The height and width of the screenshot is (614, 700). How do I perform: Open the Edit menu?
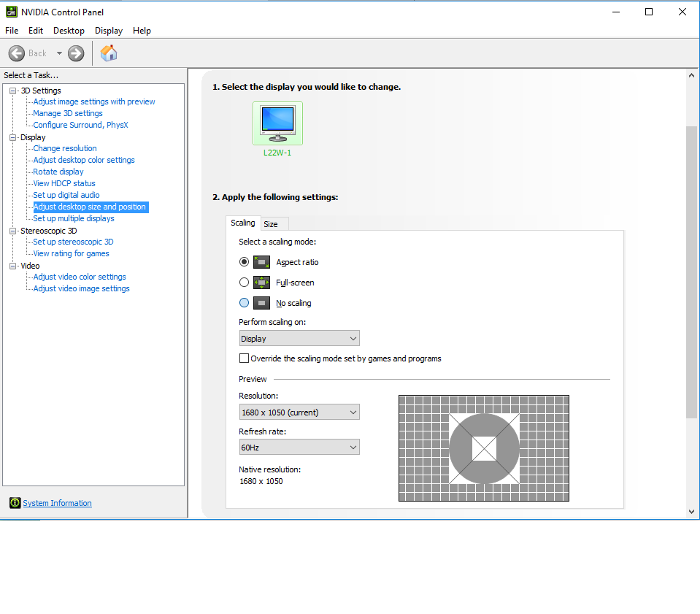pyautogui.click(x=36, y=31)
